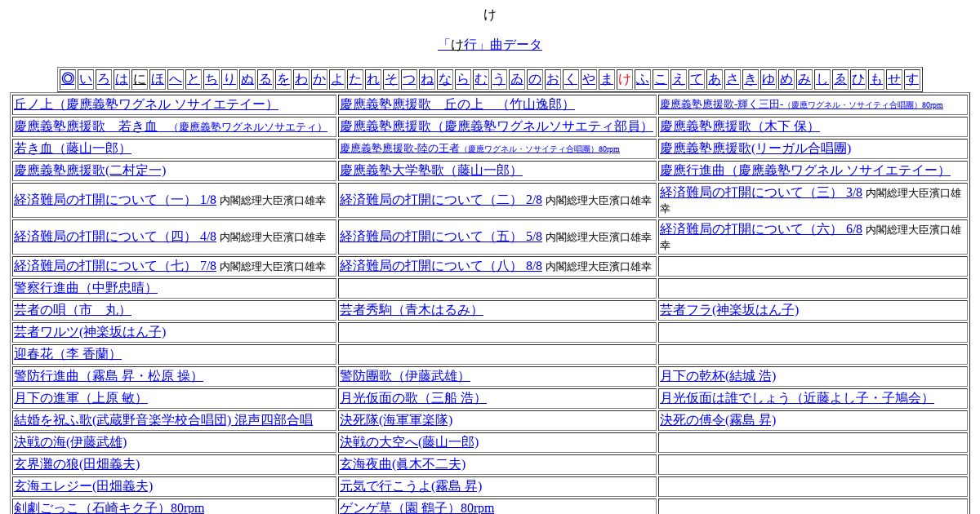Open 経済難局の打開について（三）3/8
Image resolution: width=980 pixels, height=514 pixels.
coord(761,193)
